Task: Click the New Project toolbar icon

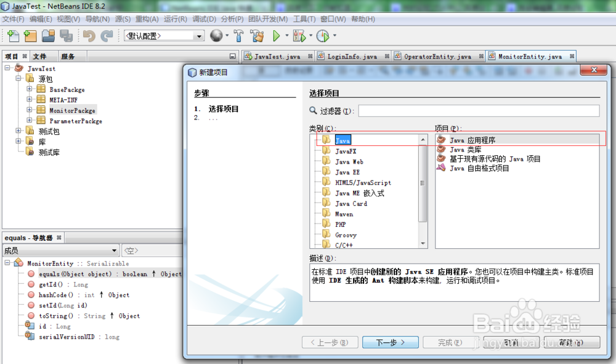Action: tap(30, 36)
